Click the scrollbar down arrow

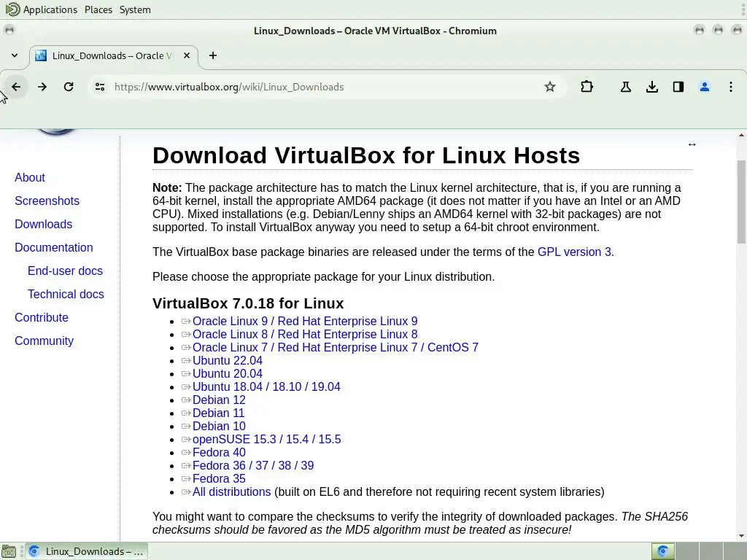[741, 536]
